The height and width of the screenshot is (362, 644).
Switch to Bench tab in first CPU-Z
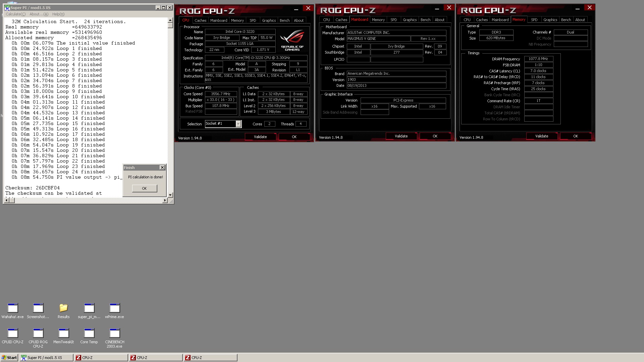(x=285, y=20)
